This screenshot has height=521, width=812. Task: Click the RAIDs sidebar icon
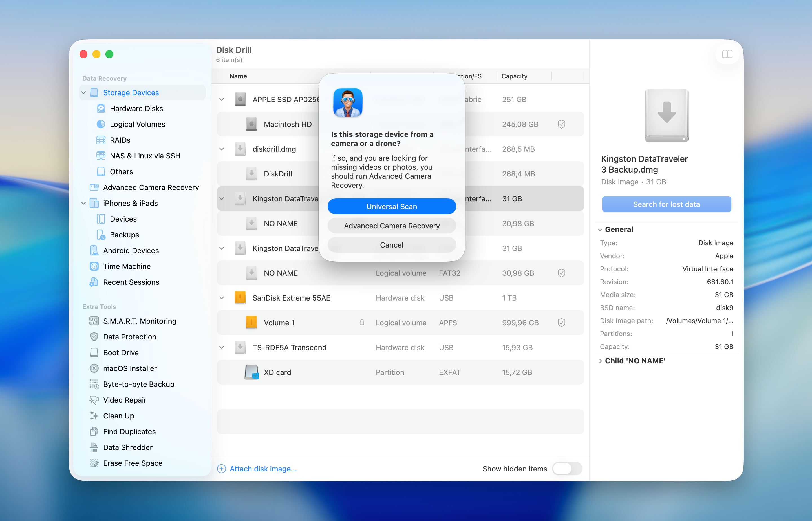pyautogui.click(x=101, y=140)
